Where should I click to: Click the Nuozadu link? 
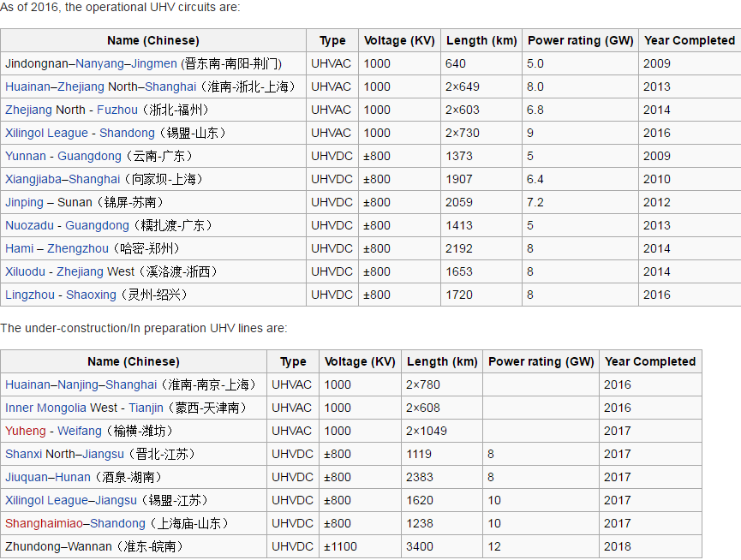[x=29, y=225]
